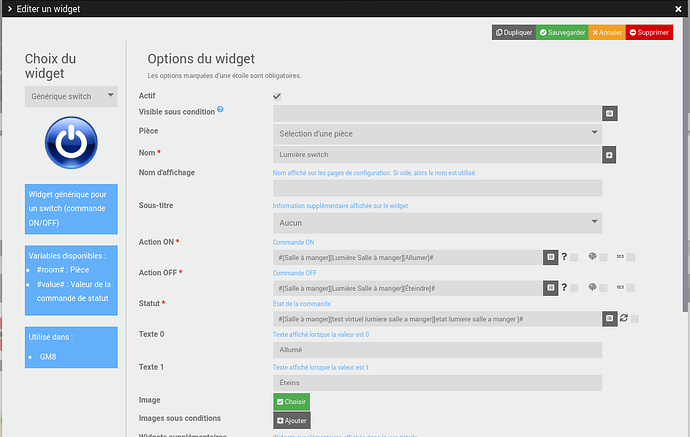Screen dimensions: 690x437
Task: Open command selector for Statut field
Action: [x=609, y=319]
